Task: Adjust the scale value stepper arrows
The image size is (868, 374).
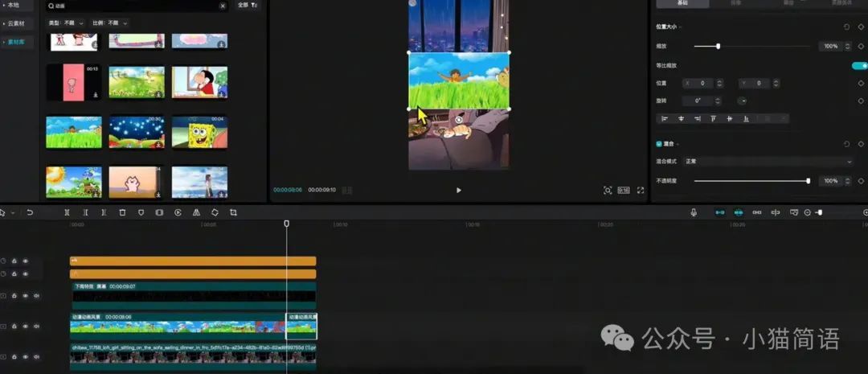Action: click(x=848, y=46)
